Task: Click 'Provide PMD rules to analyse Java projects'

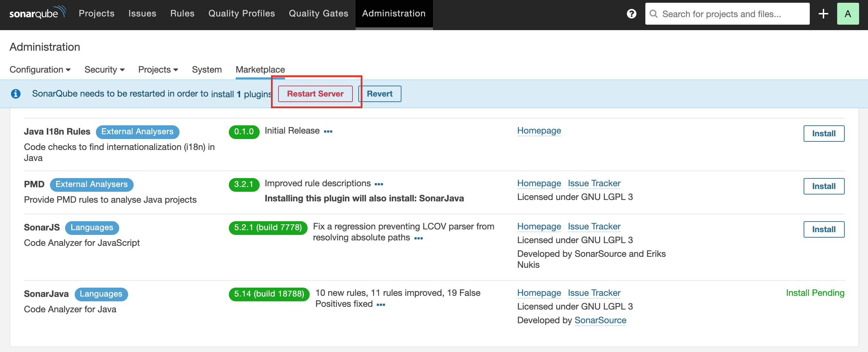Action: coord(110,200)
